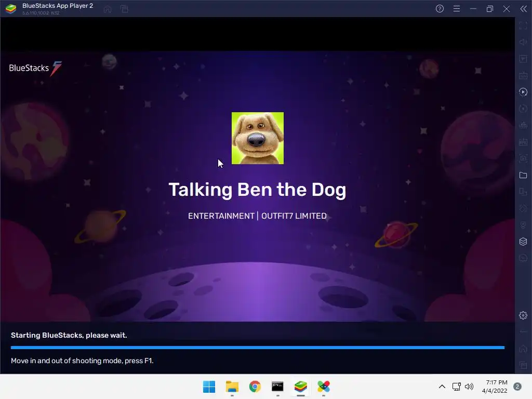Image resolution: width=532 pixels, height=399 pixels.
Task: Click the rotate screen icon in sidebar
Action: 523,192
